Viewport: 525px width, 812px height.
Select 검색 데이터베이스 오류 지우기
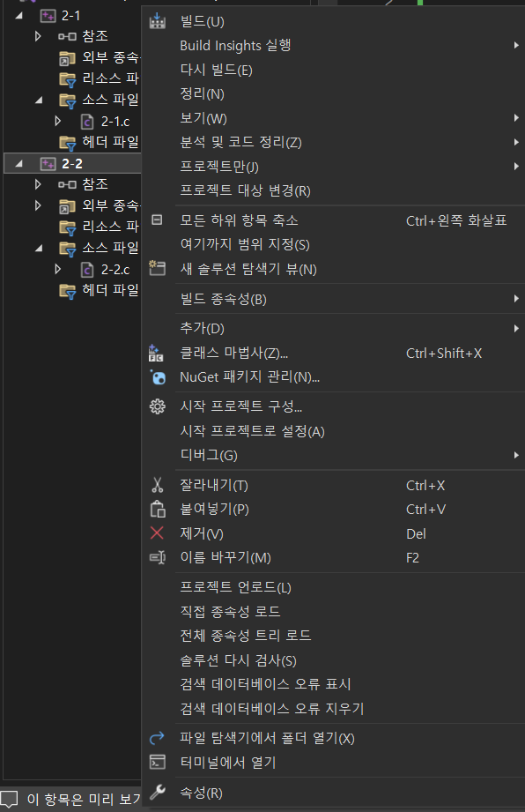pyautogui.click(x=333, y=709)
